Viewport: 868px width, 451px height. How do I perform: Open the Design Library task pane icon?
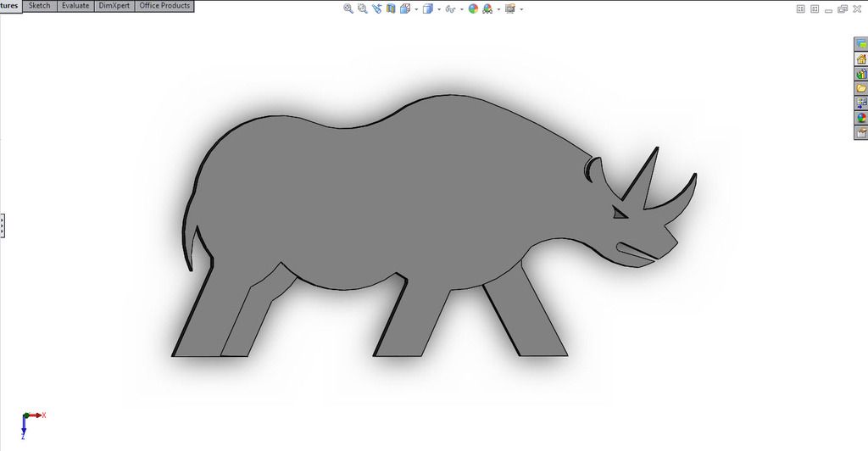tap(861, 74)
